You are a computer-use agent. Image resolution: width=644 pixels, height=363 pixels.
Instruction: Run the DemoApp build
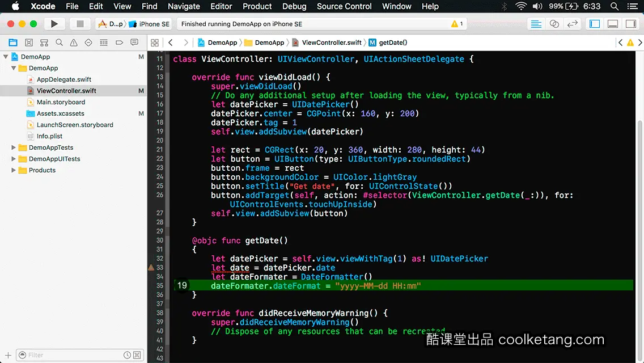click(x=54, y=24)
